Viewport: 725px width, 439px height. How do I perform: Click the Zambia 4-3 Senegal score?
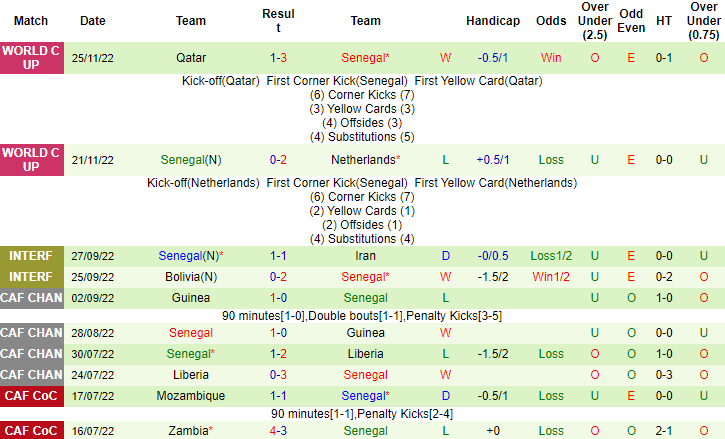[278, 430]
